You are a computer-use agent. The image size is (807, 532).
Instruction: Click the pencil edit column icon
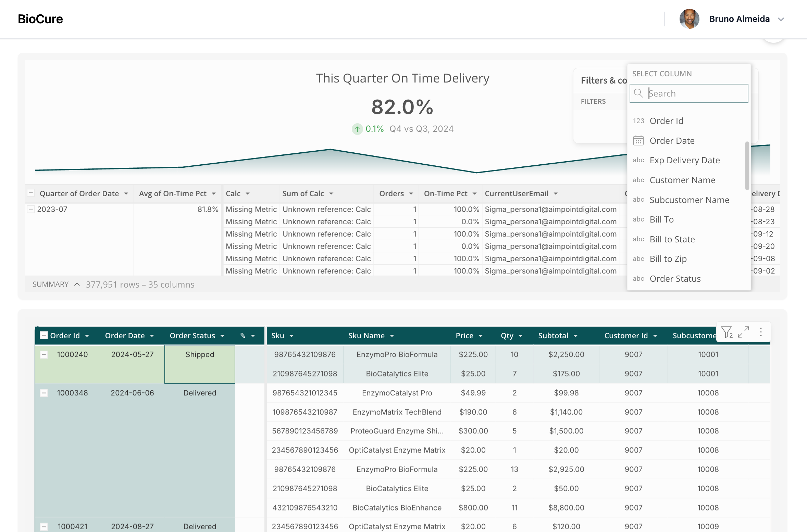(x=243, y=336)
